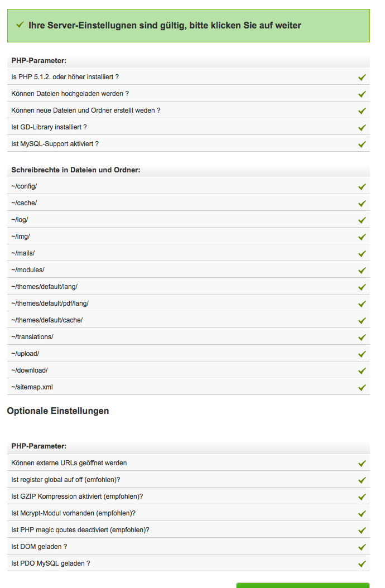Click the checkmark next to GD-Library installiert
385x588 pixels.
tap(362, 127)
